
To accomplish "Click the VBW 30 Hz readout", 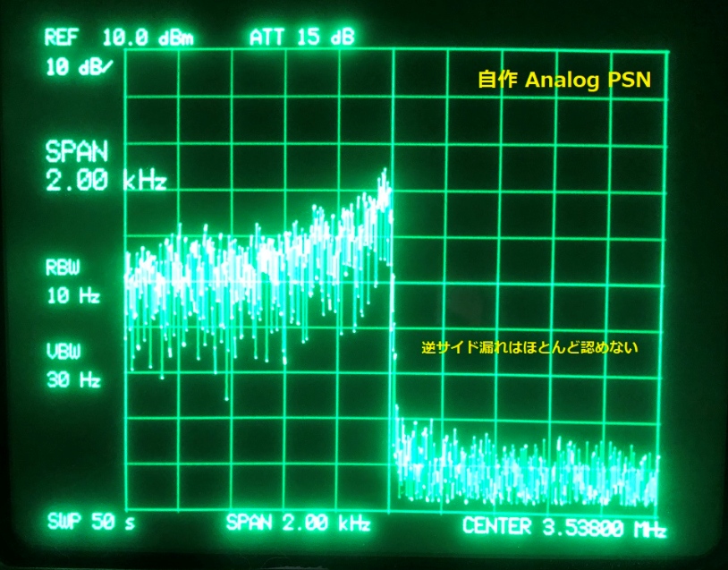I will [x=73, y=366].
